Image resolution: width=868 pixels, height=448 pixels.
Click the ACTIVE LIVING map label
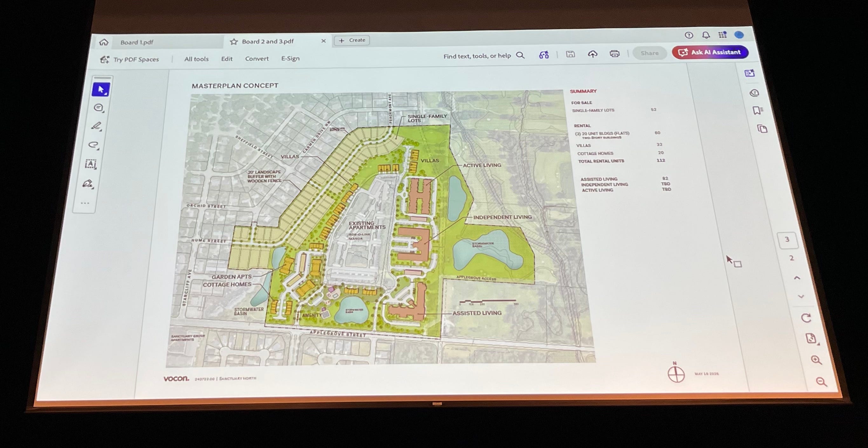[x=482, y=165]
